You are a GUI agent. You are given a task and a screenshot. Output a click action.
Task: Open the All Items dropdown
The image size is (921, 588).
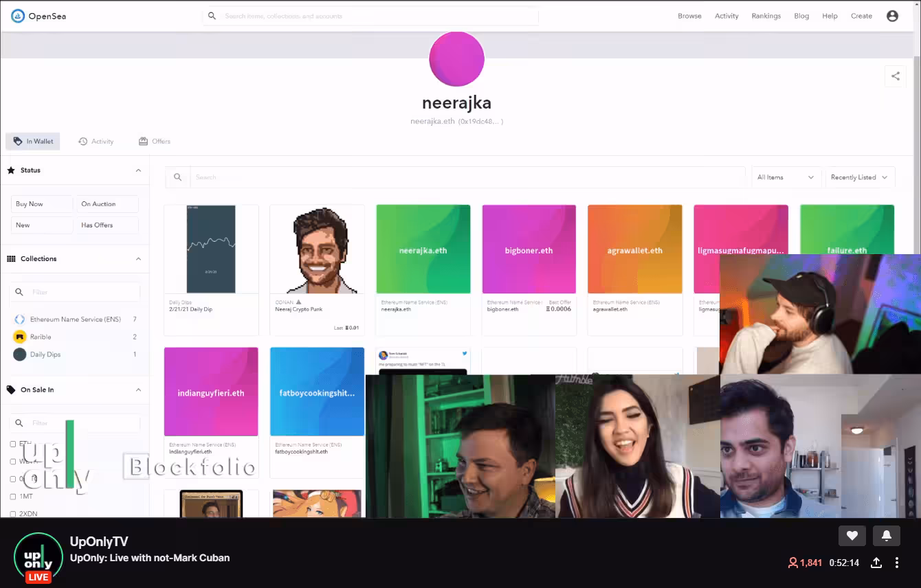click(786, 177)
